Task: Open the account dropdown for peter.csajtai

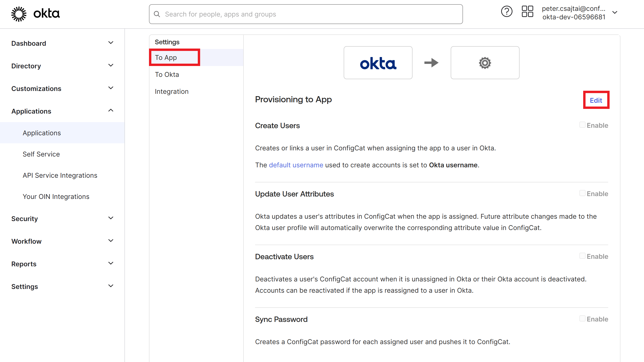Action: (x=615, y=12)
